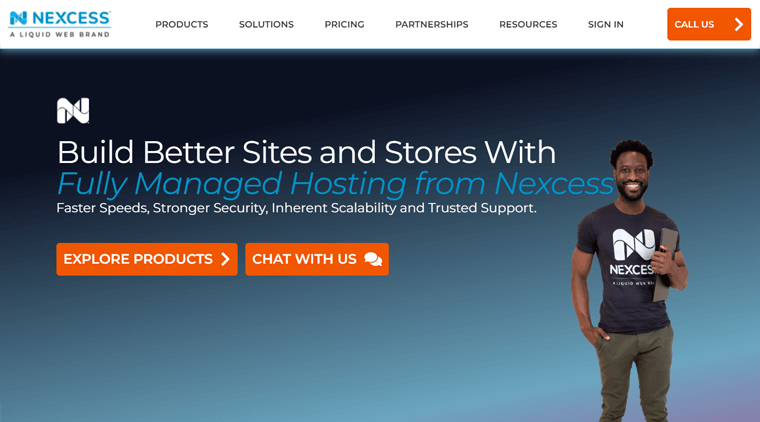760x422 pixels.
Task: Click the chevron arrow on Call Us button
Action: click(739, 24)
